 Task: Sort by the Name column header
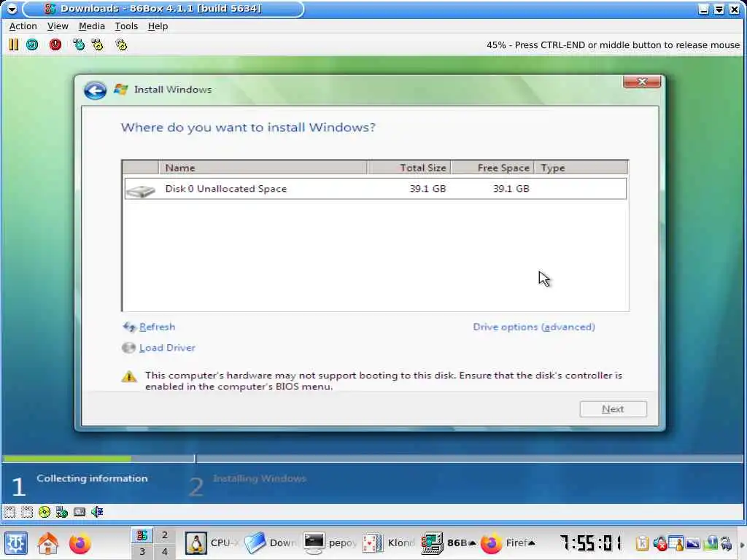click(x=263, y=168)
